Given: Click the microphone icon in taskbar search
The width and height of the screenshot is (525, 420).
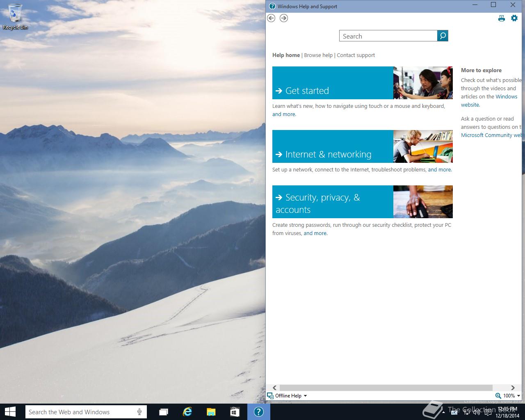Looking at the screenshot, I should point(139,412).
